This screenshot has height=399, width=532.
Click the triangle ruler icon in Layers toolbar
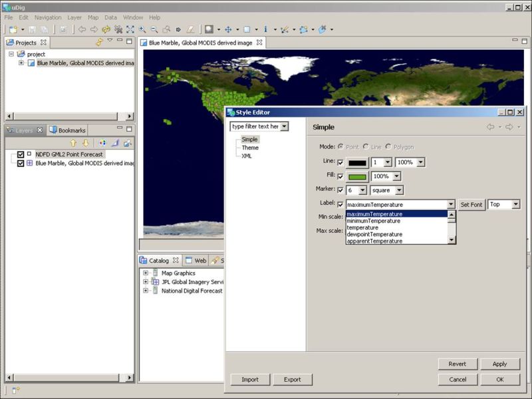click(x=115, y=143)
